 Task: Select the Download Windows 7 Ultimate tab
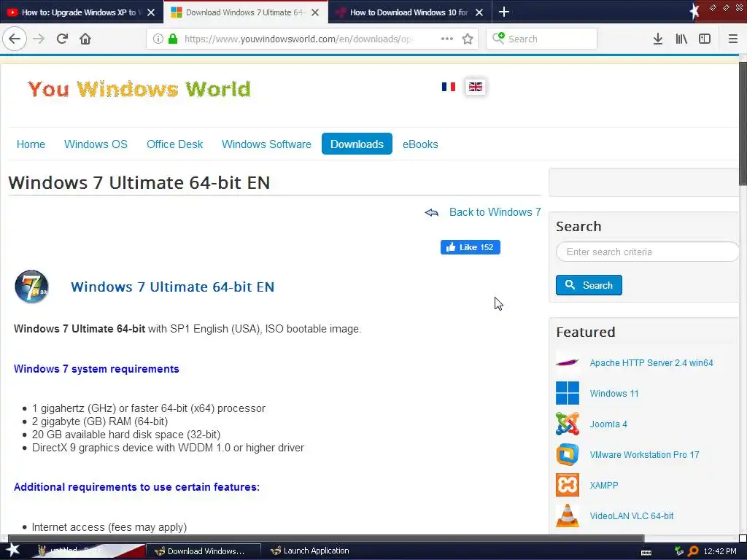(x=245, y=12)
